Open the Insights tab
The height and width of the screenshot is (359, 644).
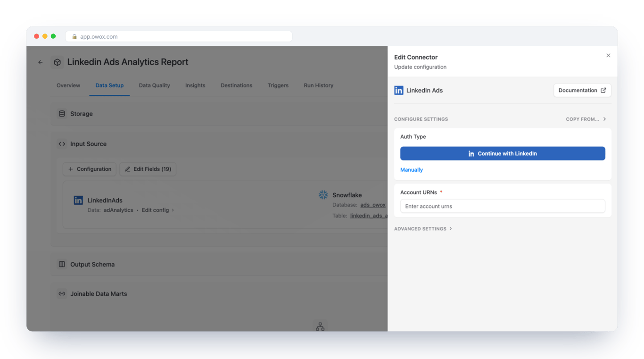click(195, 85)
